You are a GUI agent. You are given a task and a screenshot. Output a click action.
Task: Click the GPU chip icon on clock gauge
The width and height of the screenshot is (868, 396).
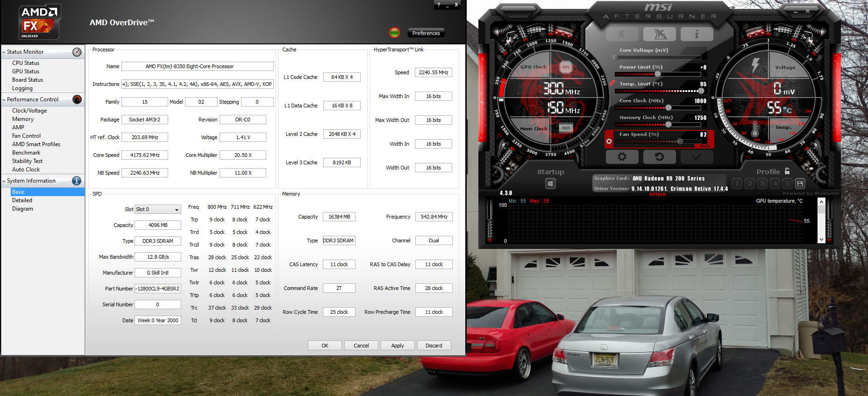pyautogui.click(x=566, y=67)
